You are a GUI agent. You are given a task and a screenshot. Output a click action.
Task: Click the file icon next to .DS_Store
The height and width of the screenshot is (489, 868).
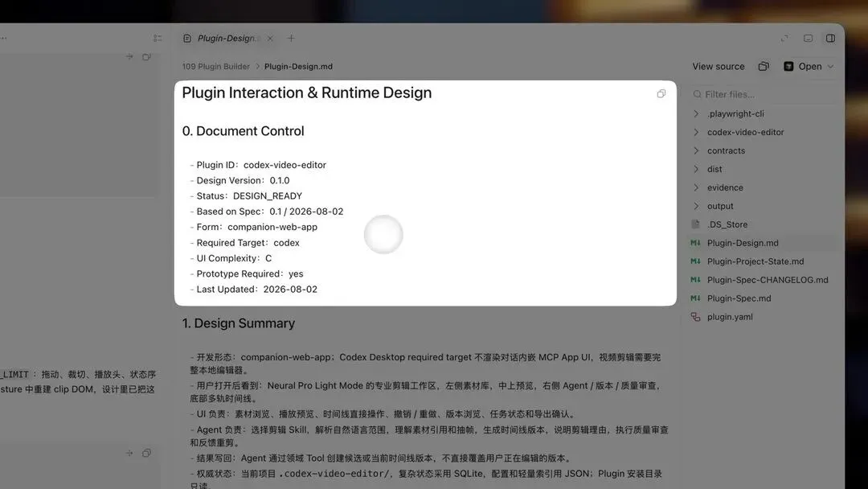[695, 224]
